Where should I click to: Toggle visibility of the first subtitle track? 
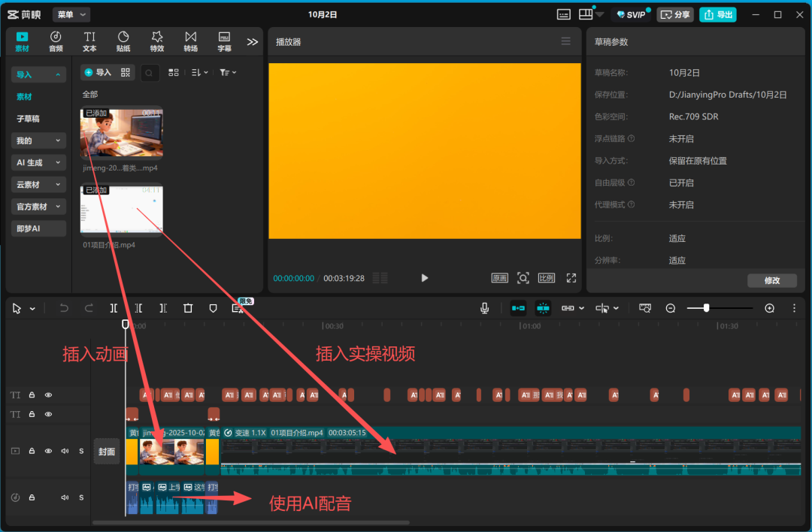48,394
